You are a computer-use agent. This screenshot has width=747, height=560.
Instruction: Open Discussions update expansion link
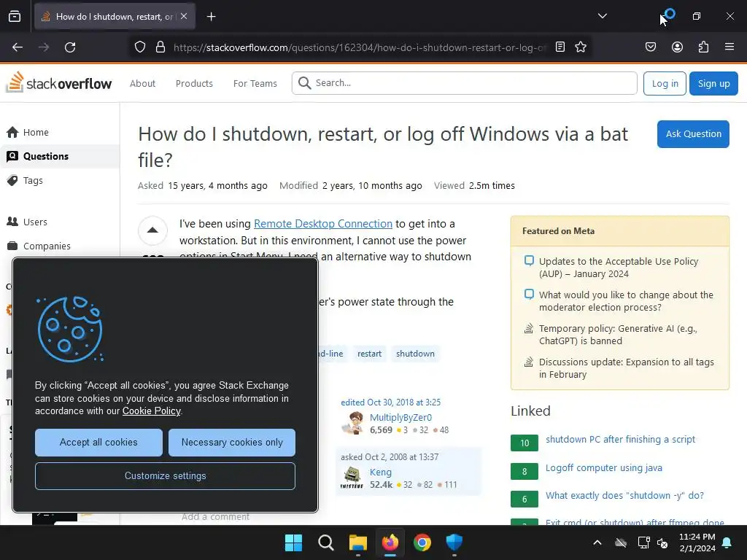coord(626,368)
